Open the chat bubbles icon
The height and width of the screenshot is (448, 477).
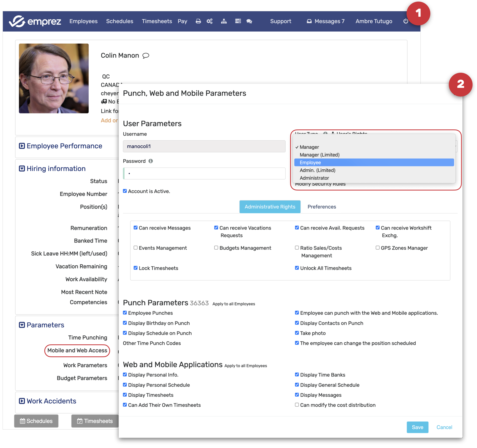click(x=249, y=21)
